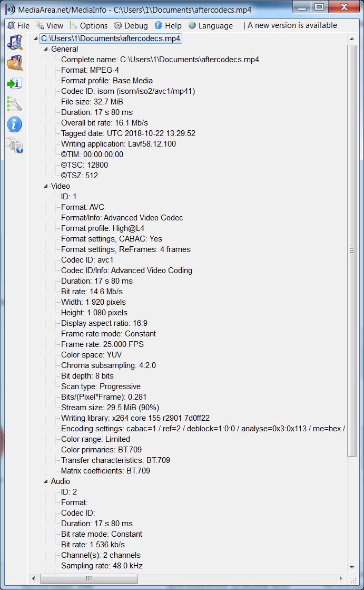364x590 pixels.
Task: Select the 'ReFrames: 4 frames' row
Action: tap(125, 249)
